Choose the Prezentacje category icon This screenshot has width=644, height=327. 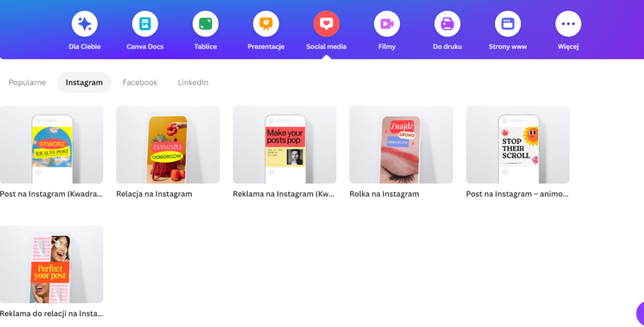tap(266, 24)
